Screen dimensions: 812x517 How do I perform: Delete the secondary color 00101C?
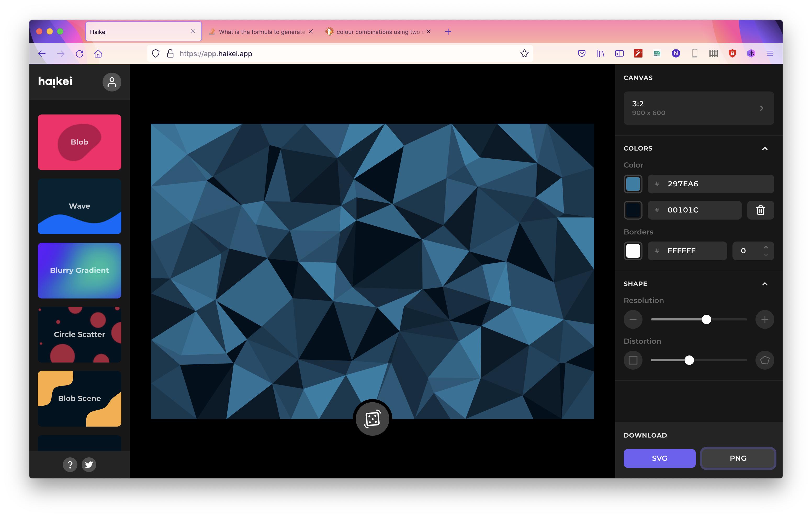[x=760, y=210]
